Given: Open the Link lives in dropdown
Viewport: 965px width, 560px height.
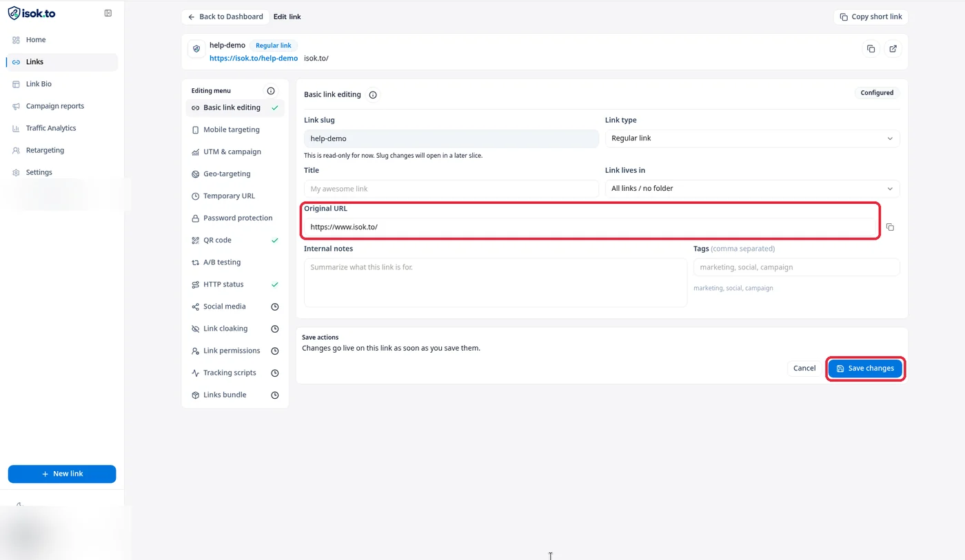Looking at the screenshot, I should [x=752, y=189].
